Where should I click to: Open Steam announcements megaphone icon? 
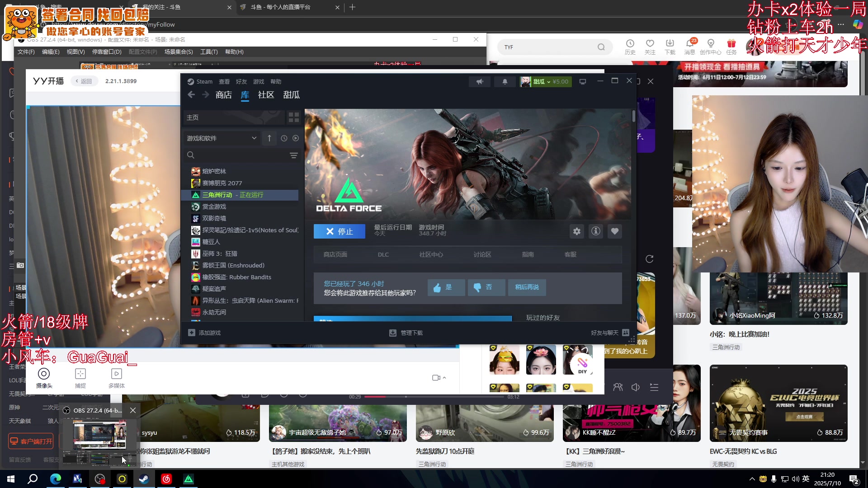[480, 82]
